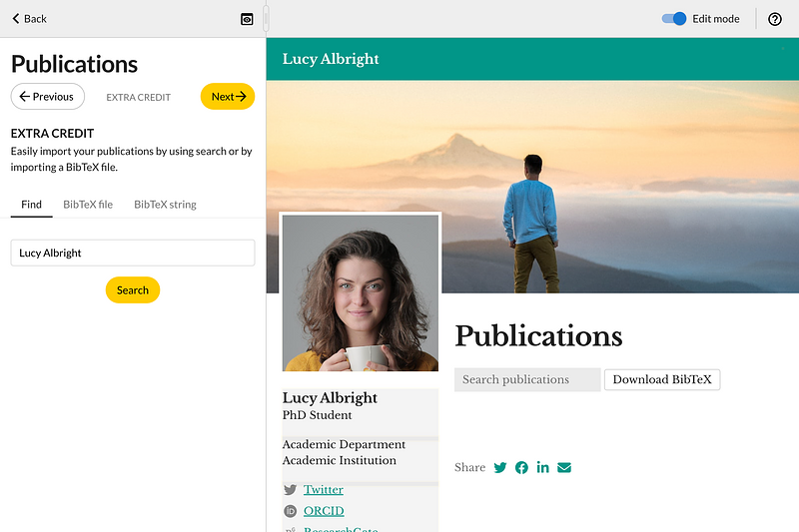Click the yellow Search button

coord(133,290)
